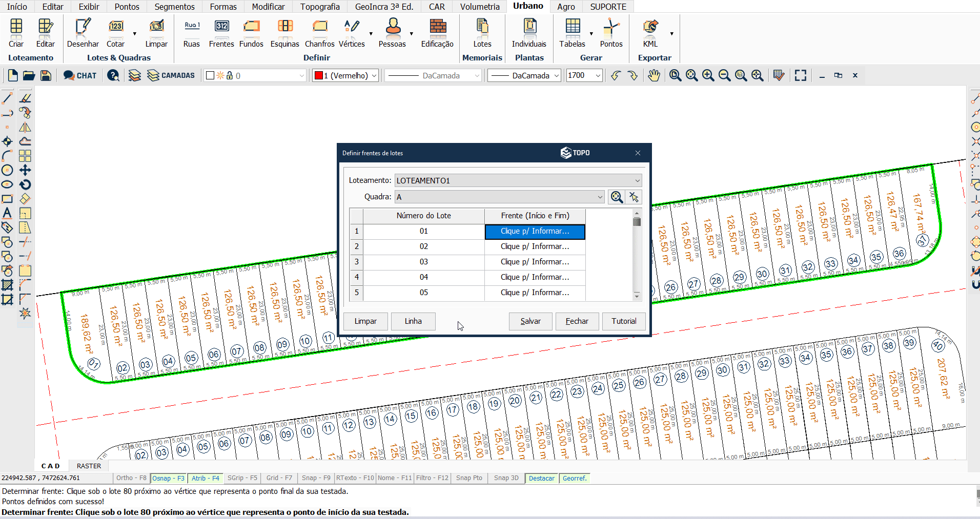Open the CAMADAS layers manager
The height and width of the screenshot is (519, 980).
[x=171, y=75]
